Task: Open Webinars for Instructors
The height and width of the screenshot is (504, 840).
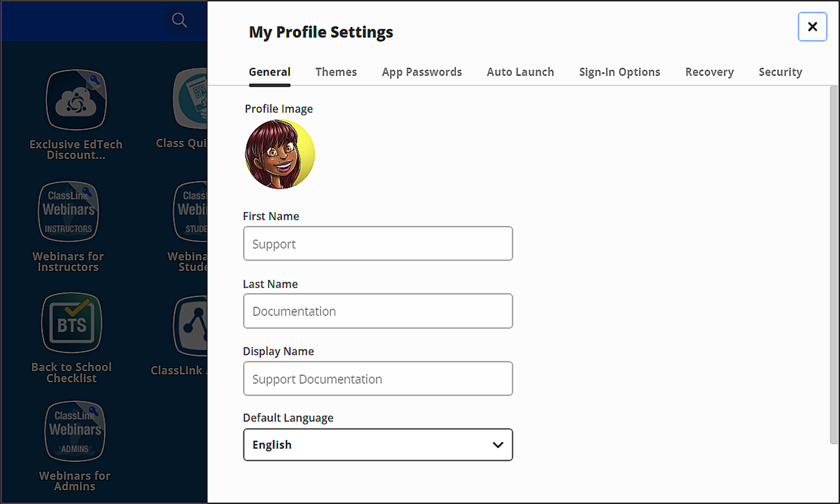Action: pos(68,211)
